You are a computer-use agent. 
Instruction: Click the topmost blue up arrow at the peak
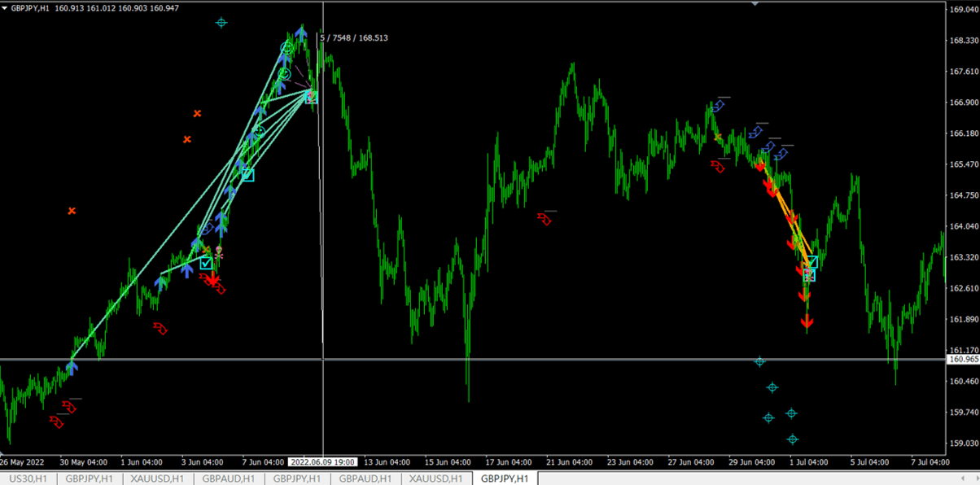coord(301,33)
